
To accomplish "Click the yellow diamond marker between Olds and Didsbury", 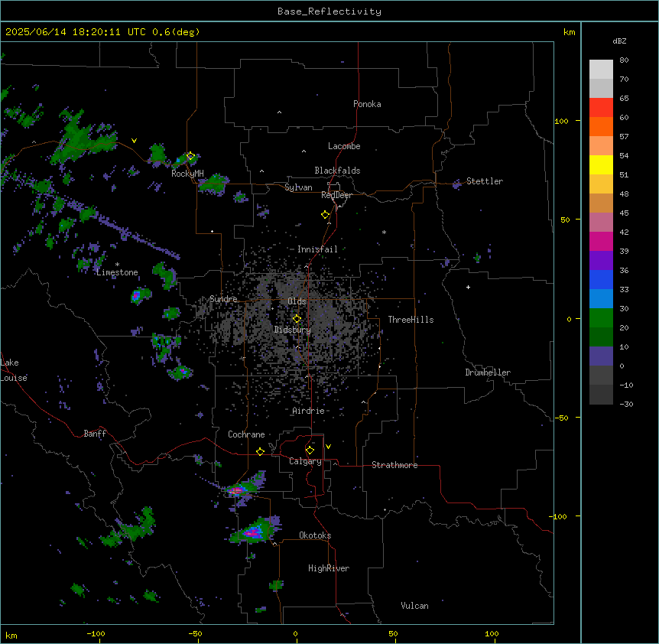I will click(x=297, y=319).
